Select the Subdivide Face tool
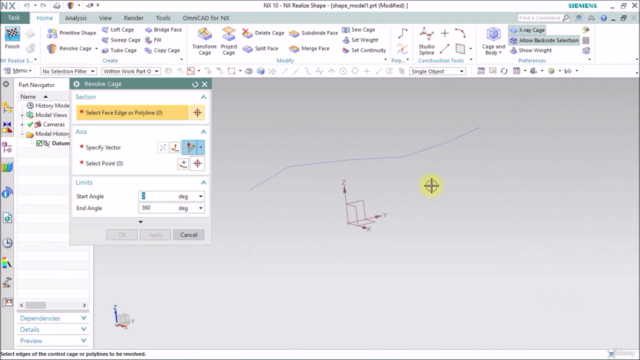 (x=313, y=33)
